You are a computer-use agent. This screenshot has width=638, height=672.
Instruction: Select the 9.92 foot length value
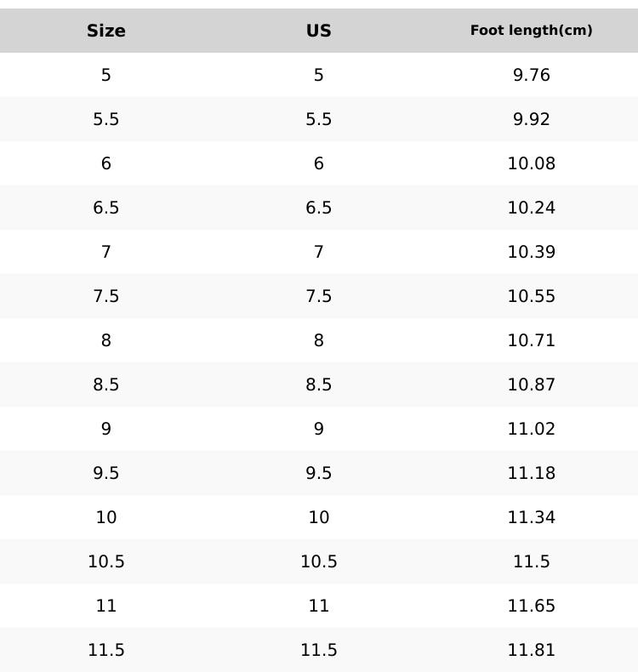[532, 119]
